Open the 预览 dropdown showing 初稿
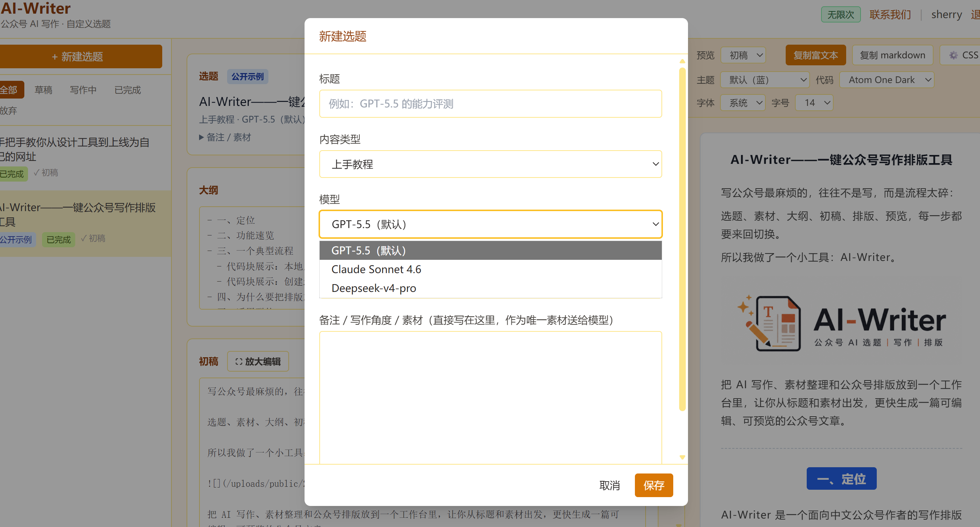 (x=743, y=55)
